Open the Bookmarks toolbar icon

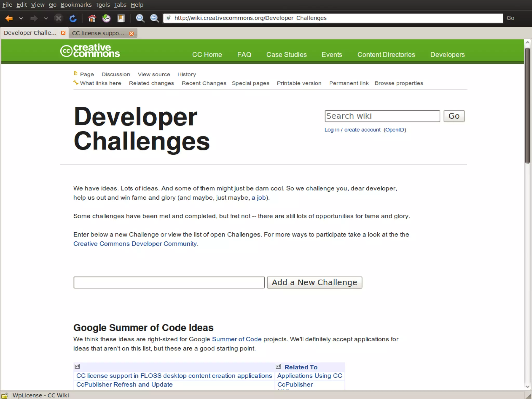[x=121, y=18]
